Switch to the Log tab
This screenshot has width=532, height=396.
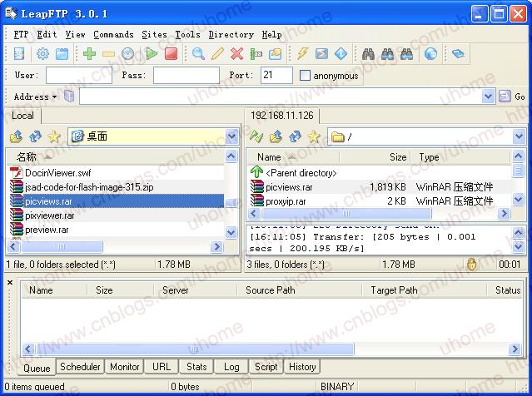(231, 367)
